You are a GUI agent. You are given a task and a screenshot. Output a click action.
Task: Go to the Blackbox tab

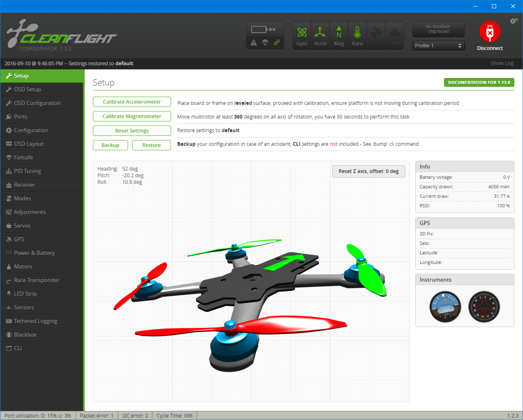42,335
